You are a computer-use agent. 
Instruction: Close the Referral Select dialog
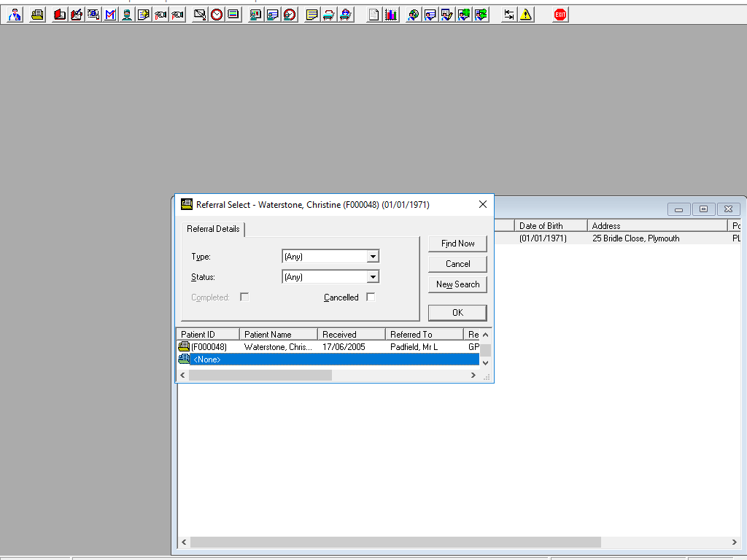click(483, 204)
